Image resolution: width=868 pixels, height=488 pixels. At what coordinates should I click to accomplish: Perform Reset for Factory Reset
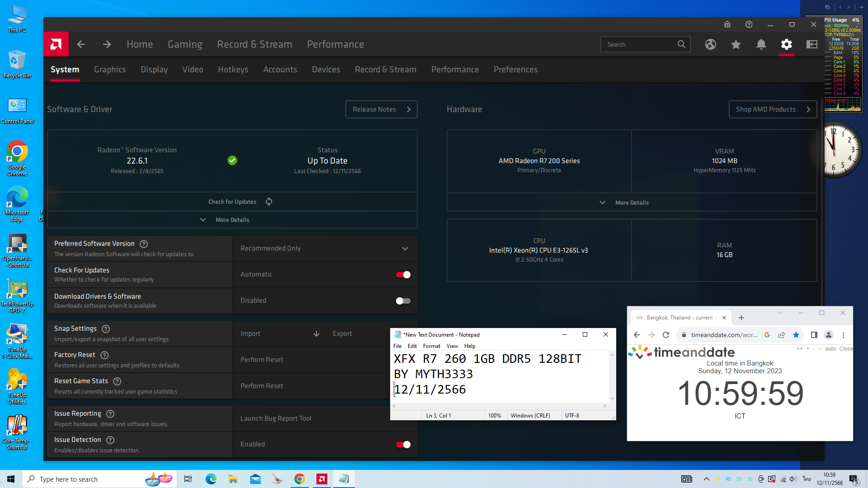[x=262, y=360]
